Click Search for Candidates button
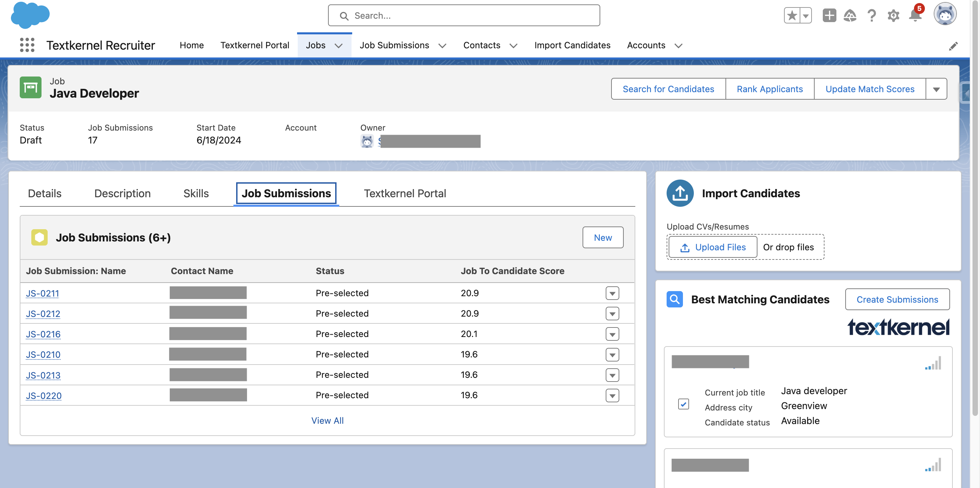980x488 pixels. coord(668,89)
